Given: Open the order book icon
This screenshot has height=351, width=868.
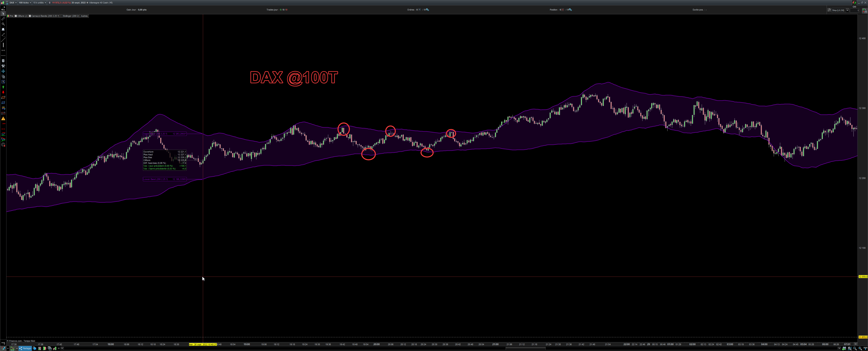Looking at the screenshot, I should click(44, 348).
